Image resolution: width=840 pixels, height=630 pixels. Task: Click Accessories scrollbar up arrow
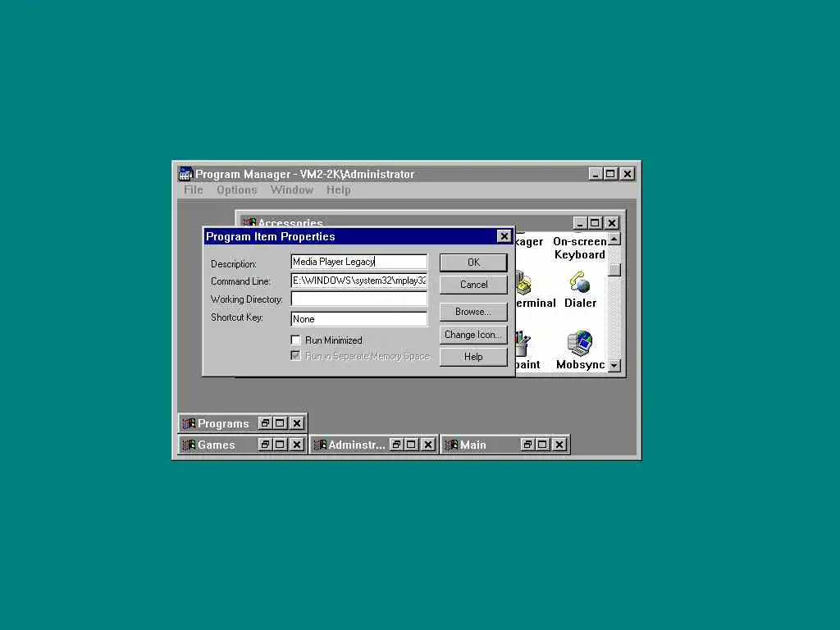[614, 239]
